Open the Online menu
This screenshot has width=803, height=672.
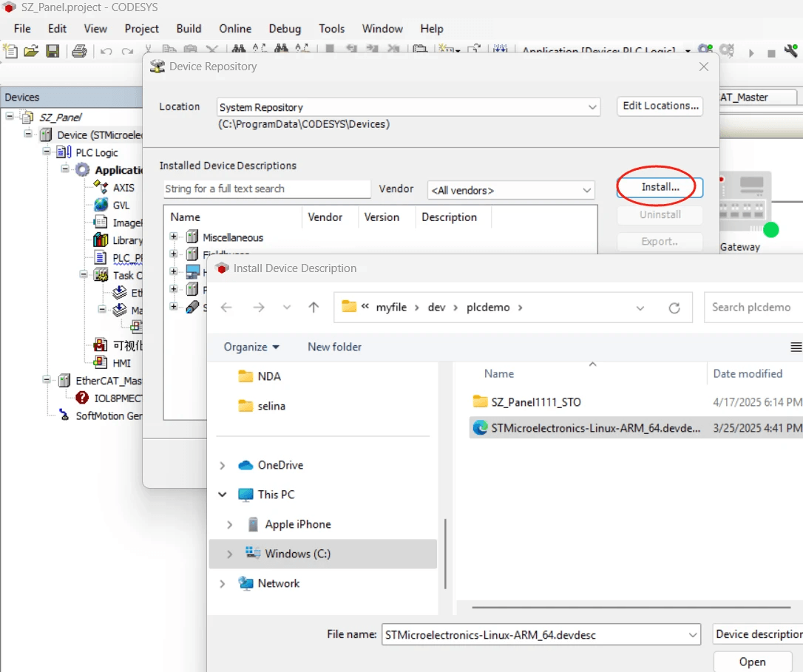tap(235, 29)
